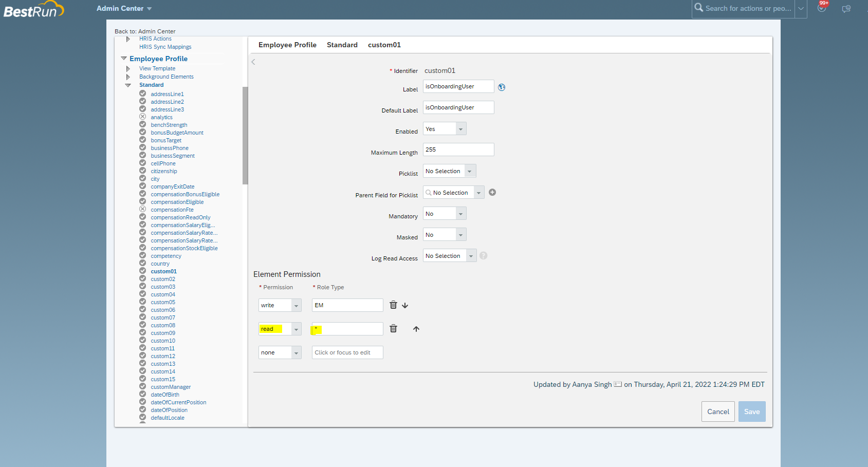
Task: Click the left panel scrollbar
Action: [245, 135]
